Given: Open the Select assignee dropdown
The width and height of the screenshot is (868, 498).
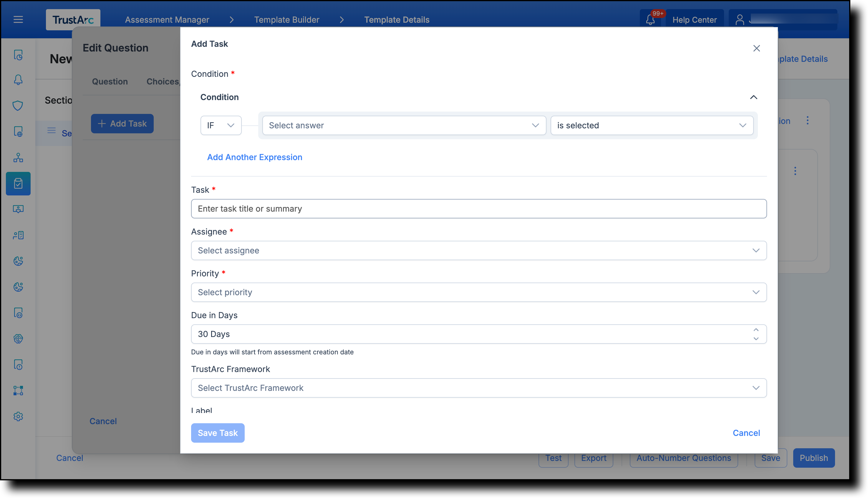Looking at the screenshot, I should (x=479, y=251).
